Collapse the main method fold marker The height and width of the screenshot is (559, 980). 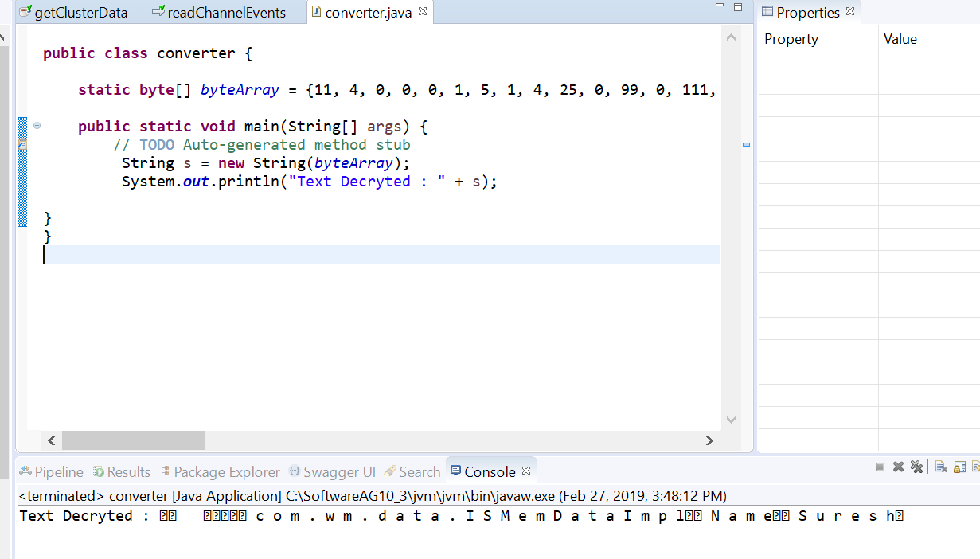[37, 126]
